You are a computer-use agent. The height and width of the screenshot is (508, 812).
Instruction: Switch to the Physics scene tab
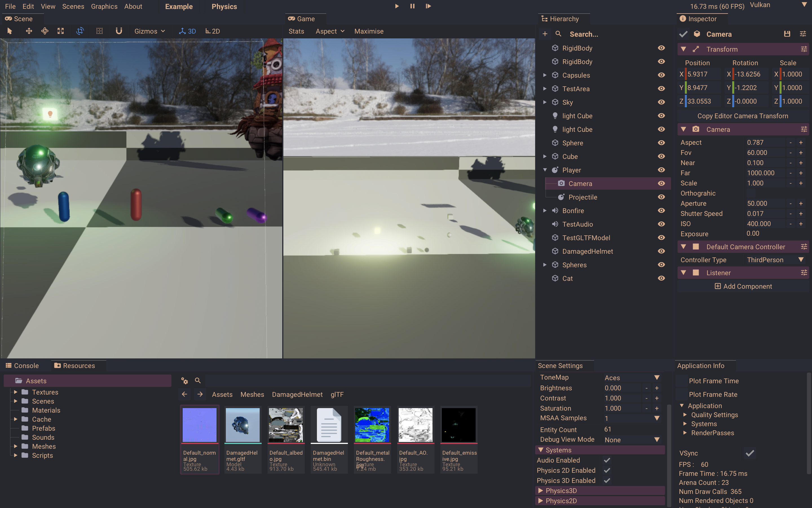click(224, 6)
